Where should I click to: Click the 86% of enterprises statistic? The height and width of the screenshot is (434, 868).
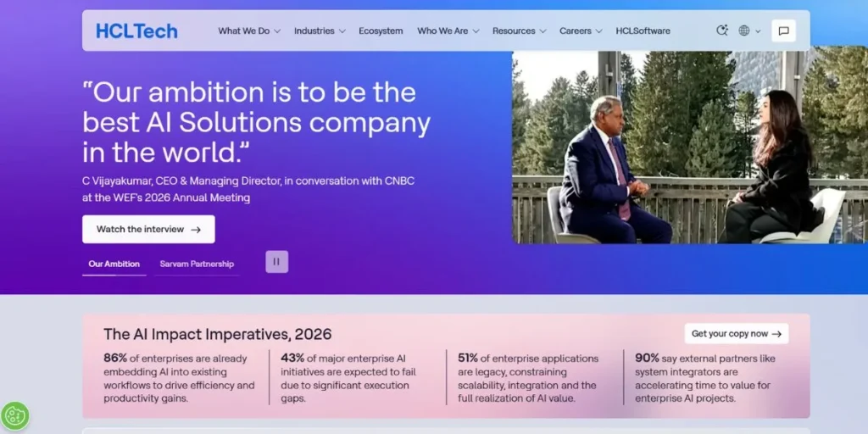pos(180,378)
